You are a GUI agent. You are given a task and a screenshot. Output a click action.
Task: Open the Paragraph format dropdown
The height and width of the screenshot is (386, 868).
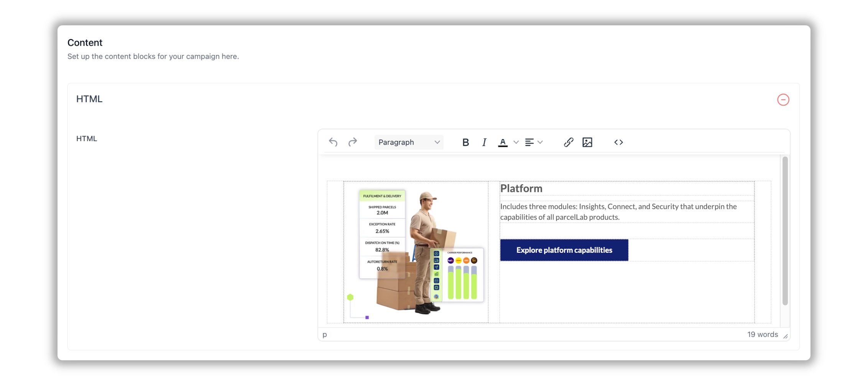409,142
